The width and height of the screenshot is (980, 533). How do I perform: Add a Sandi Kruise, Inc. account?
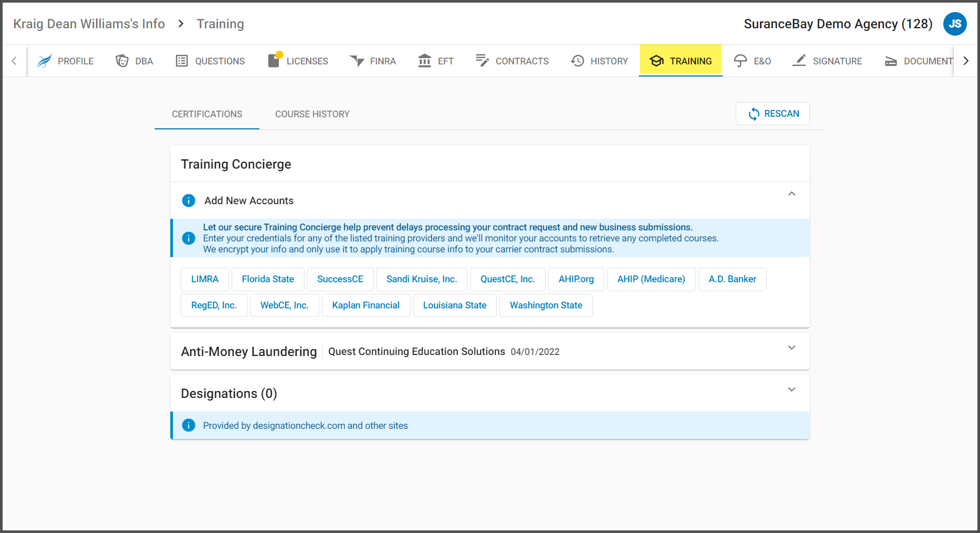point(422,279)
